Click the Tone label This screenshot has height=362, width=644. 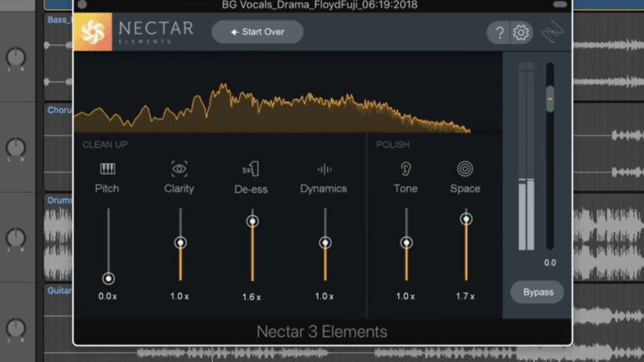click(406, 189)
